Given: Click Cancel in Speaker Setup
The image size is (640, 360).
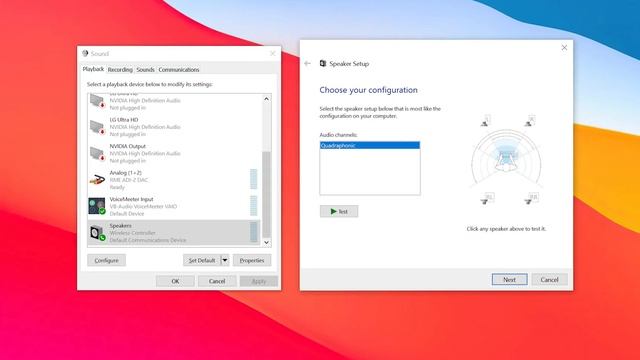Looking at the screenshot, I should [x=549, y=280].
